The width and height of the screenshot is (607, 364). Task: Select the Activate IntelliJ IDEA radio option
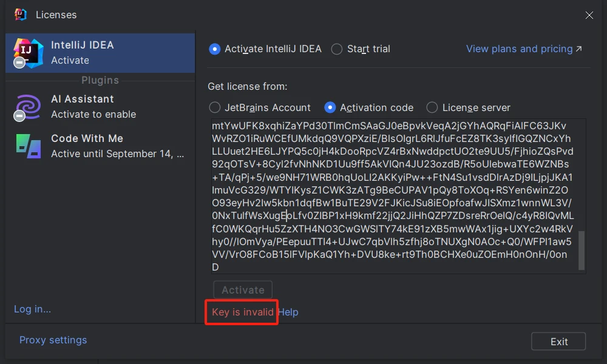click(214, 49)
